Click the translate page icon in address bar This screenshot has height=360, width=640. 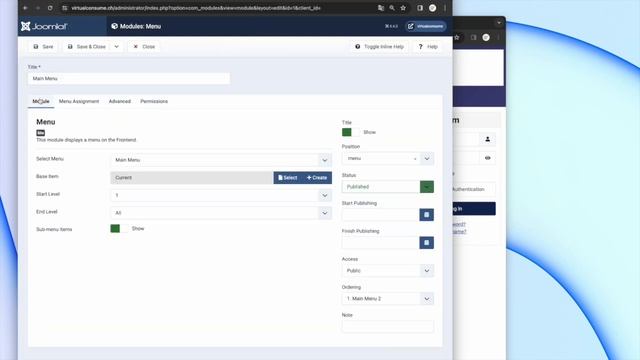click(x=381, y=8)
